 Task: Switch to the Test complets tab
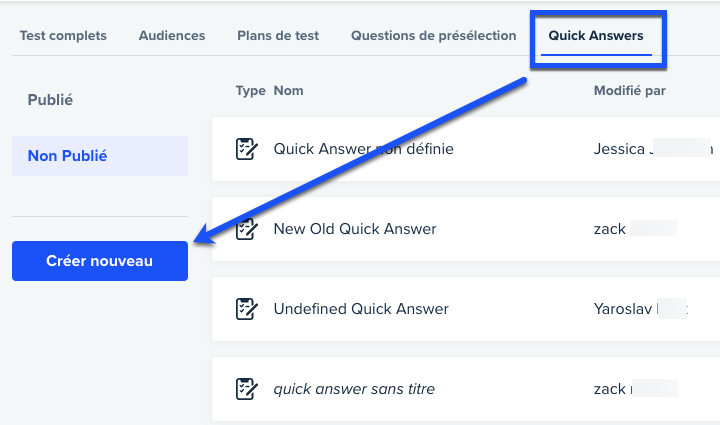coord(63,36)
